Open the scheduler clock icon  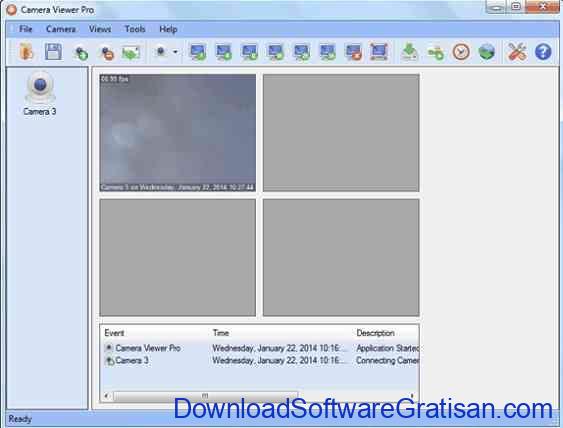[x=461, y=52]
